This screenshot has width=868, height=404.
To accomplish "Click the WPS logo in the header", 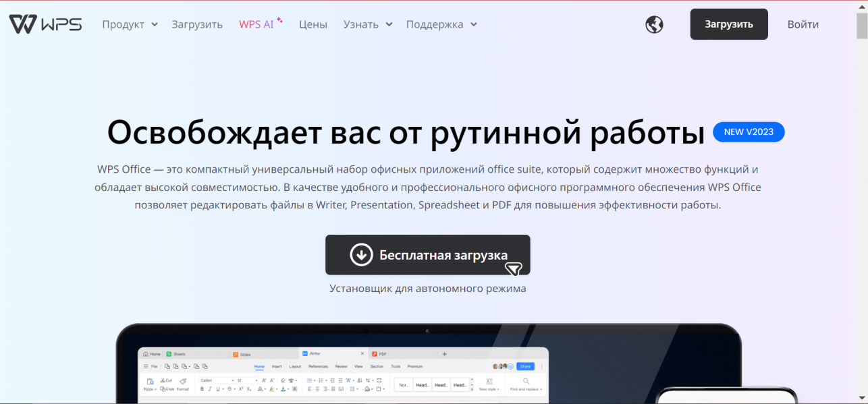I will pyautogui.click(x=45, y=24).
